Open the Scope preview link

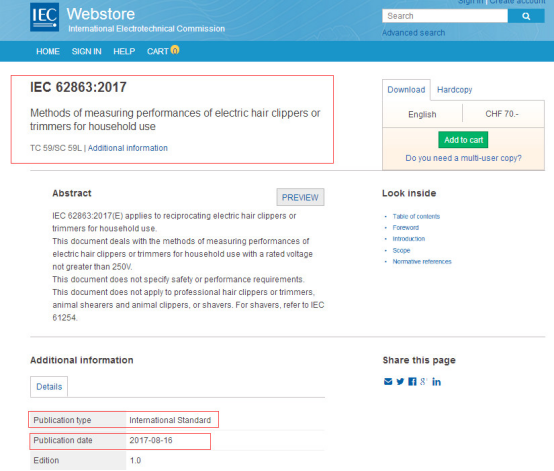pos(401,251)
